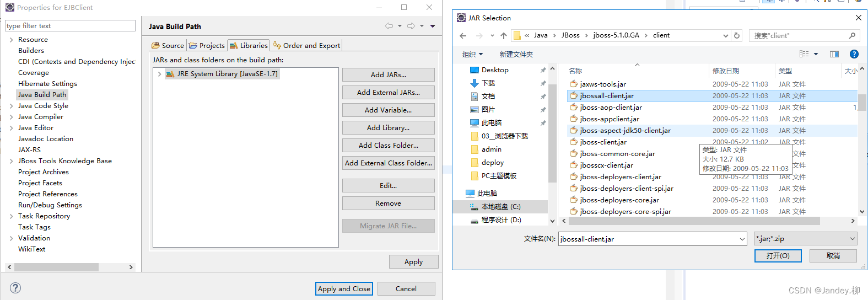Open the view menu triangle in Java Build Path header

(x=433, y=26)
